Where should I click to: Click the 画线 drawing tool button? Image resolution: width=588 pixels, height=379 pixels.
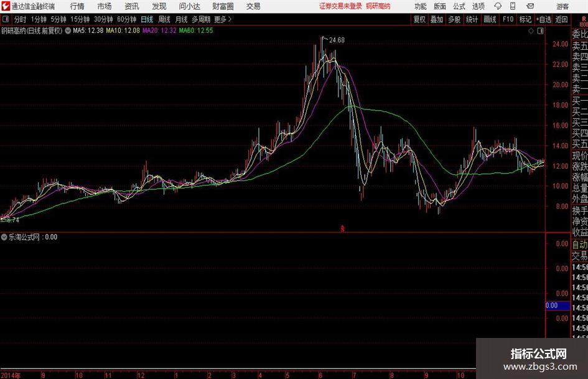click(490, 19)
